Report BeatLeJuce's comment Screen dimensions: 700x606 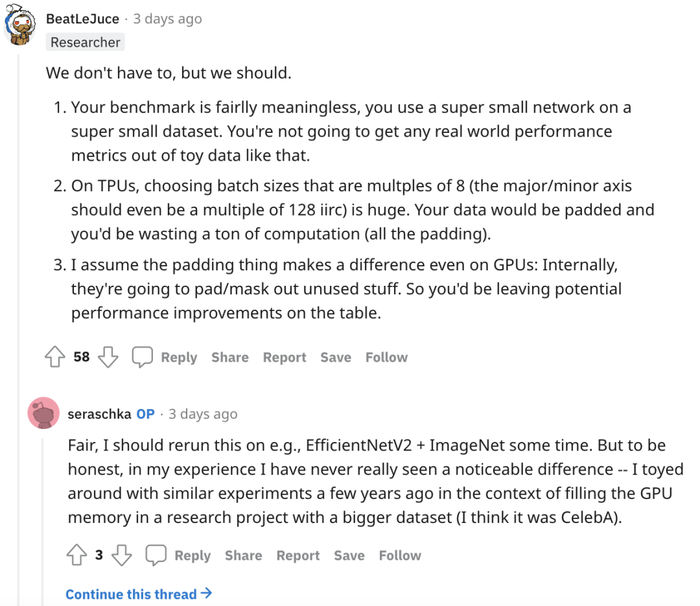pyautogui.click(x=285, y=357)
